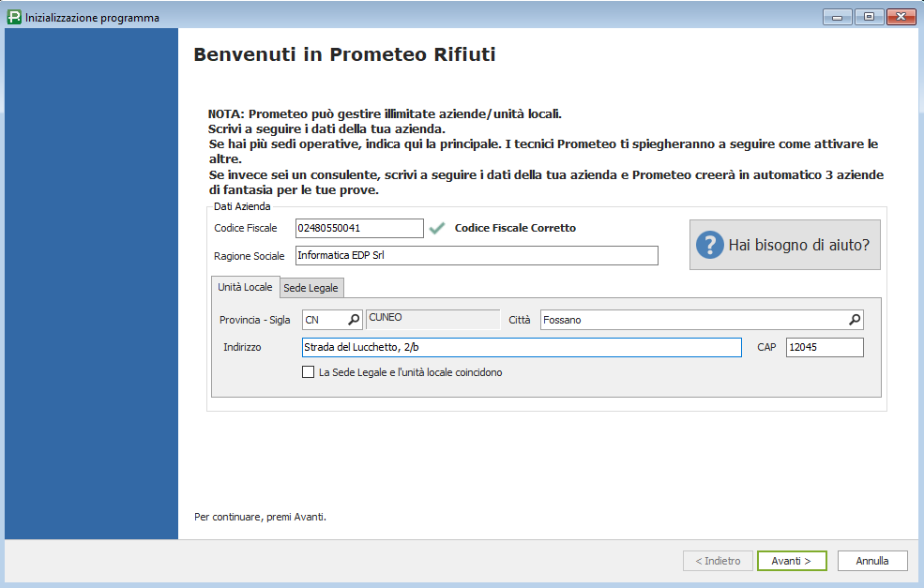Open province lookup with the magnifier icon

[354, 320]
